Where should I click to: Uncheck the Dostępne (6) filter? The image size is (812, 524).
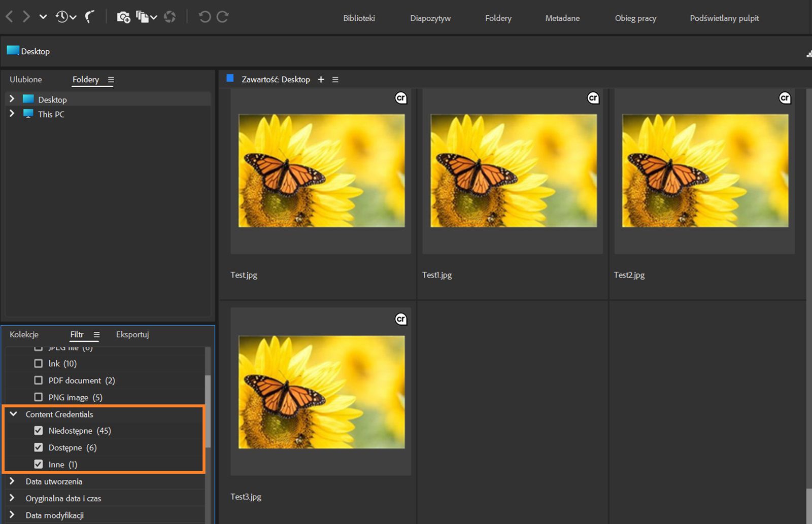click(39, 447)
